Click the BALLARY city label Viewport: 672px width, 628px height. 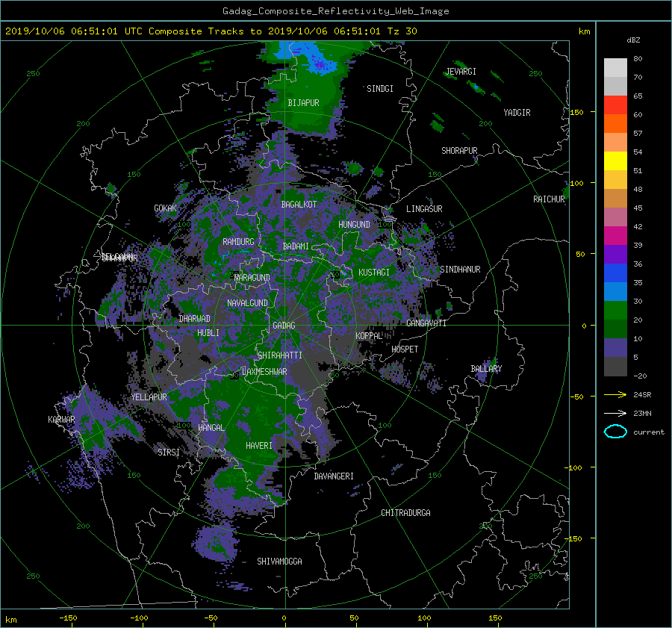486,369
